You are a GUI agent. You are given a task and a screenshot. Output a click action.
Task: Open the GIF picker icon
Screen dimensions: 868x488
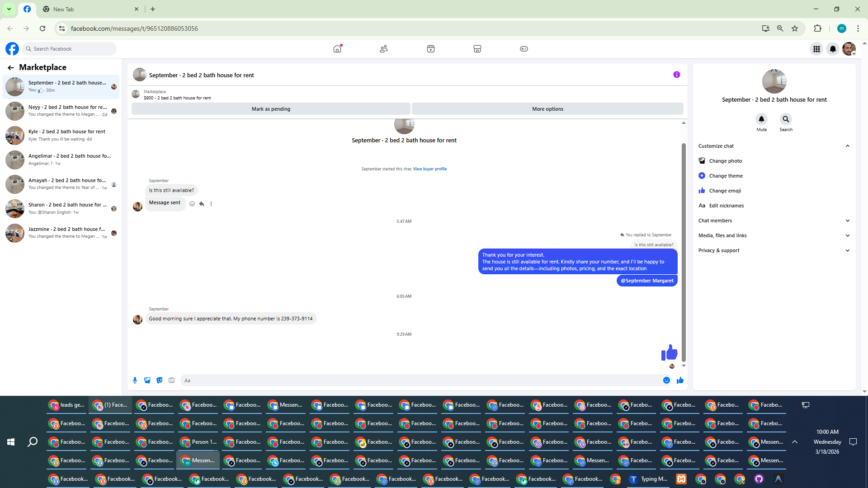[x=171, y=380]
